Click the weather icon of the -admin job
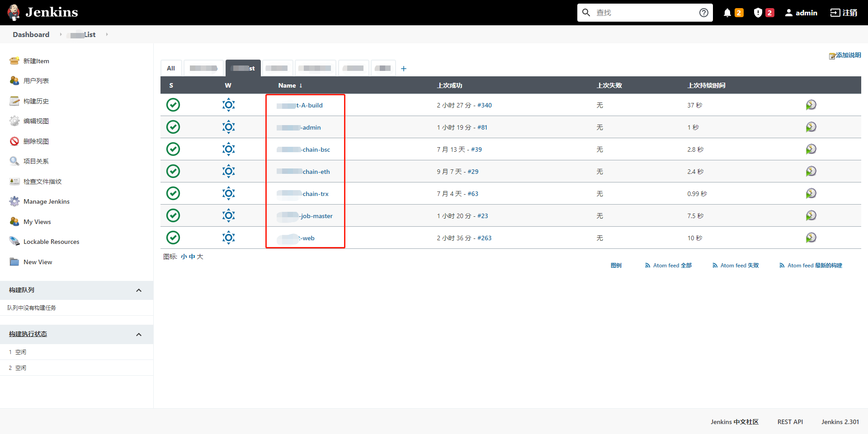The width and height of the screenshot is (868, 434). pyautogui.click(x=229, y=127)
